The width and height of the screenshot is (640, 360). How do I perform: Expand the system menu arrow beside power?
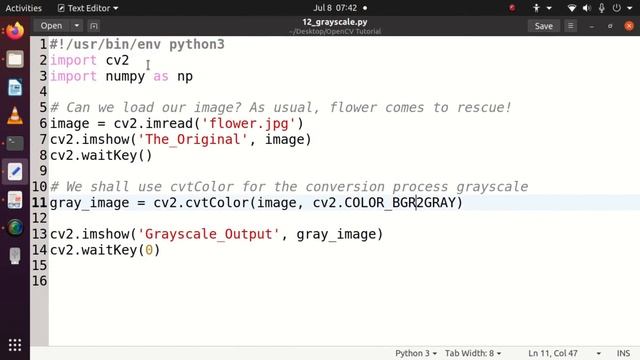coord(629,8)
